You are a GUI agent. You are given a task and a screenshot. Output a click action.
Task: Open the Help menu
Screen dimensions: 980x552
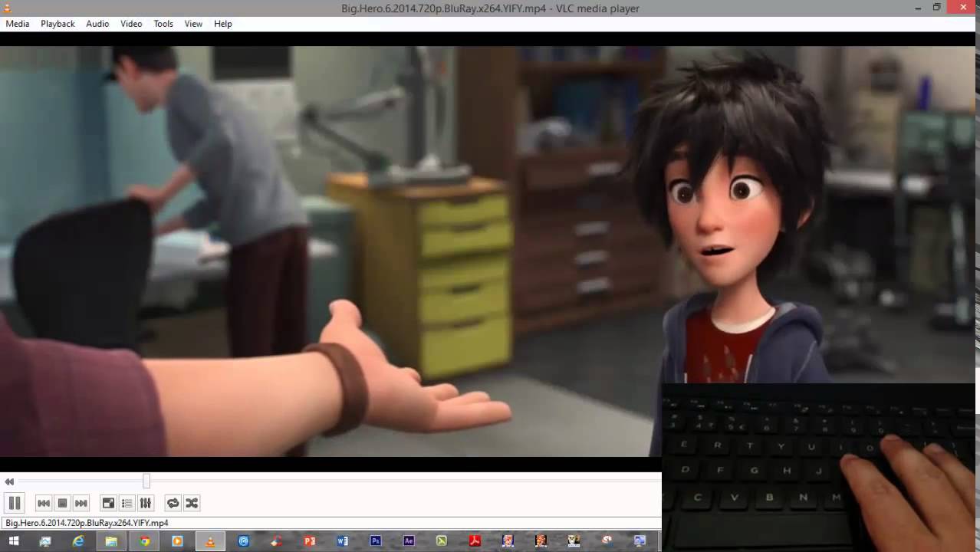223,24
